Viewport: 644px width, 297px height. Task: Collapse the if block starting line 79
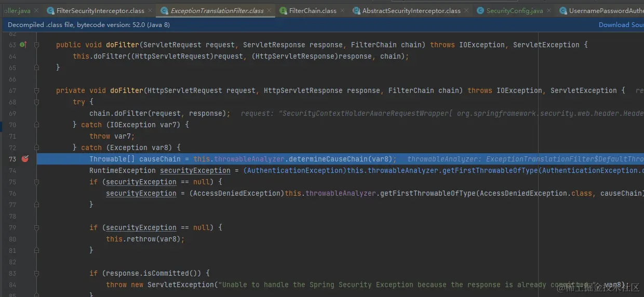(x=37, y=227)
